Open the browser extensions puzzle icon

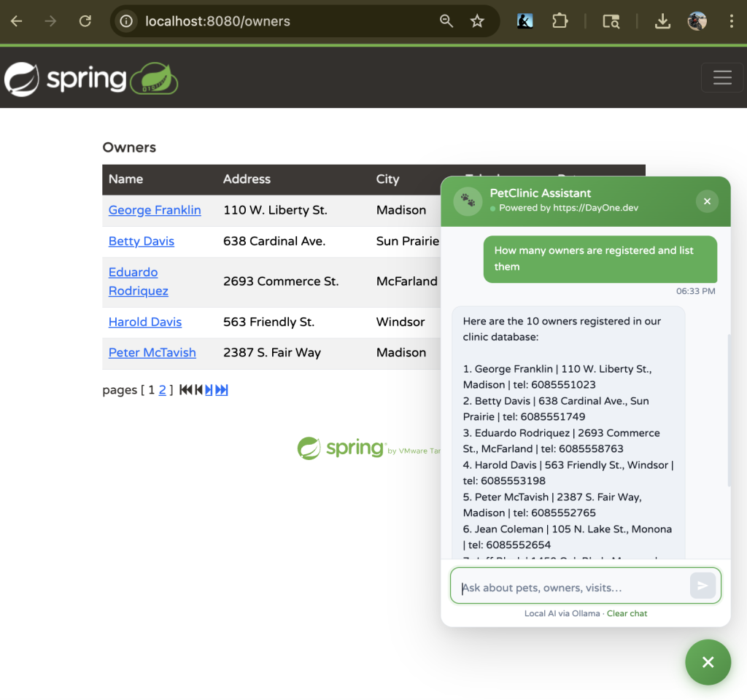(x=560, y=21)
